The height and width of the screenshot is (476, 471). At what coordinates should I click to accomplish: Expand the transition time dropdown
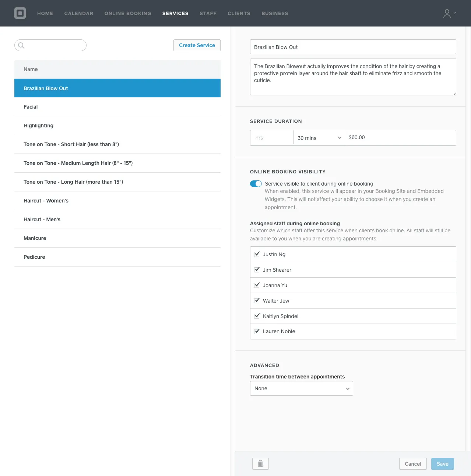(x=301, y=388)
